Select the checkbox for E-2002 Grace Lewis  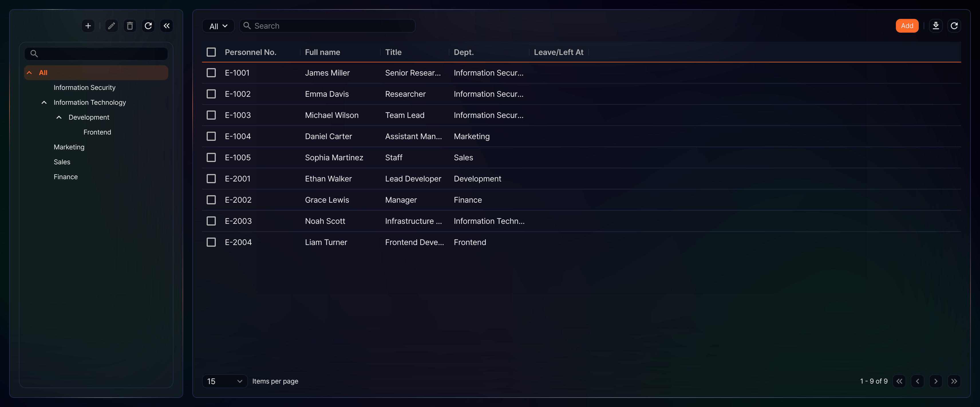click(211, 200)
